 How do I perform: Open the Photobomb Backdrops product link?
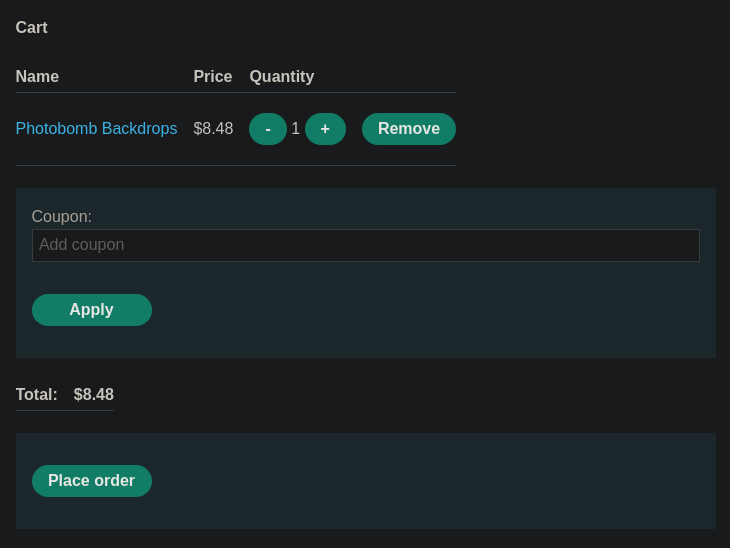[96, 129]
